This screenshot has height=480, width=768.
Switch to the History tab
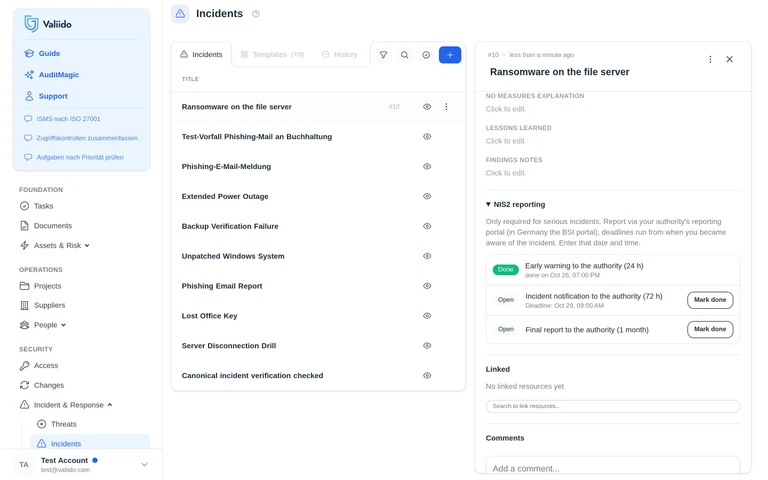pyautogui.click(x=340, y=54)
